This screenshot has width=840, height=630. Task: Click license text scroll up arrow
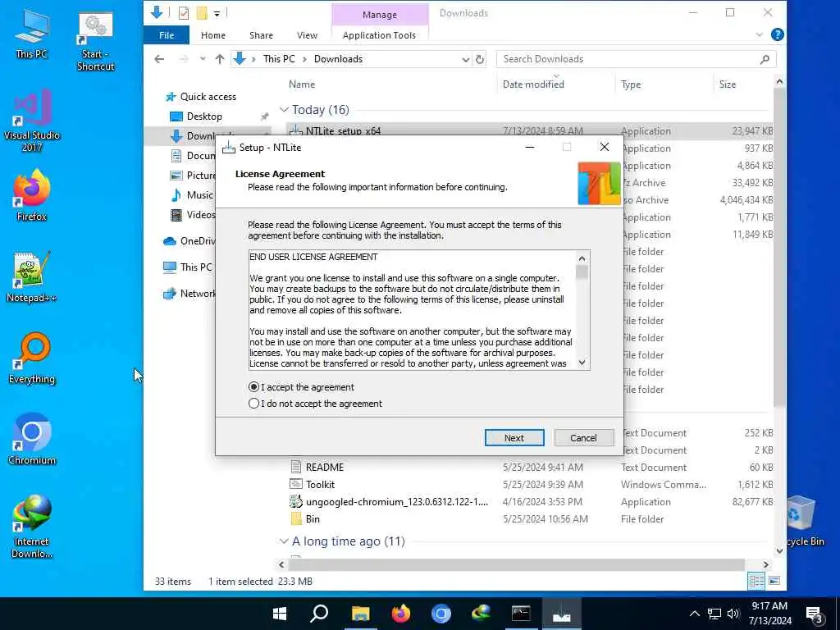(x=582, y=258)
